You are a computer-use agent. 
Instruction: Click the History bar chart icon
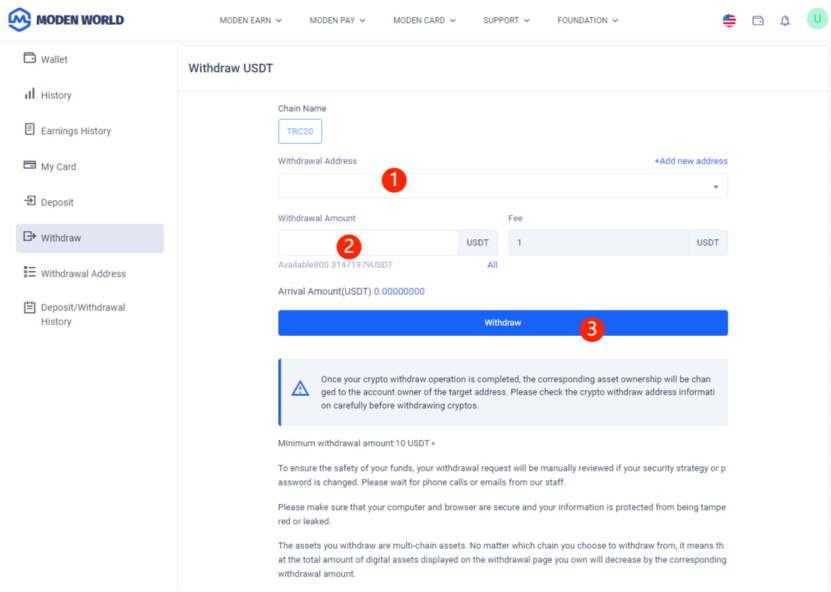pos(30,94)
